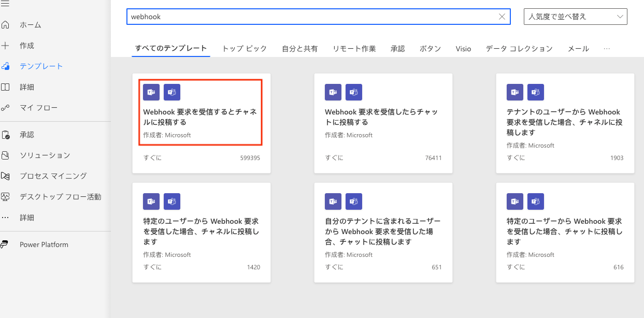Viewport: 644px width, 318px height.
Task: Click the 承認 approvals icon
Action: coord(5,135)
